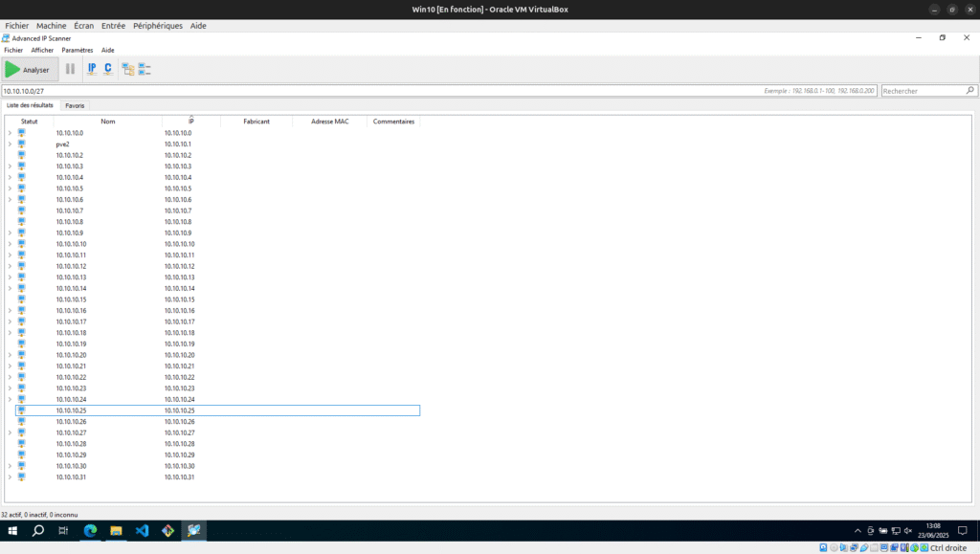This screenshot has height=554, width=980.
Task: Launch Microsoft Edge from the taskbar
Action: tap(90, 530)
